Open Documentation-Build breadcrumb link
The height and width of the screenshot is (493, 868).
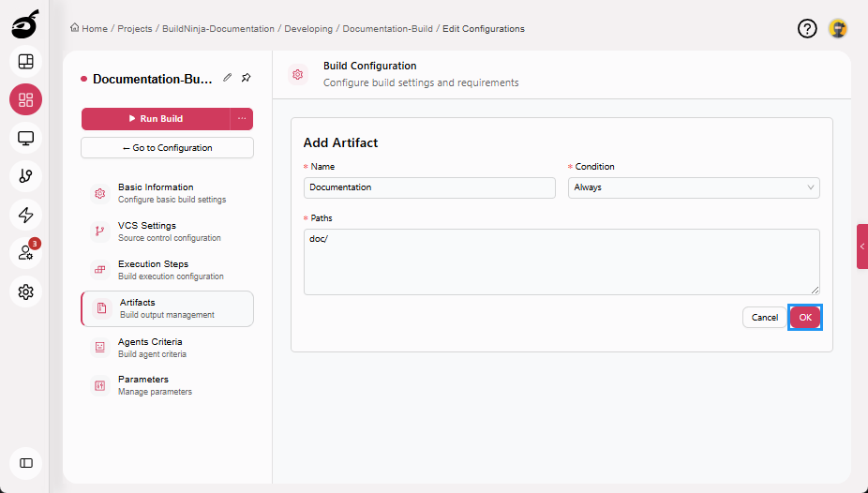tap(387, 29)
